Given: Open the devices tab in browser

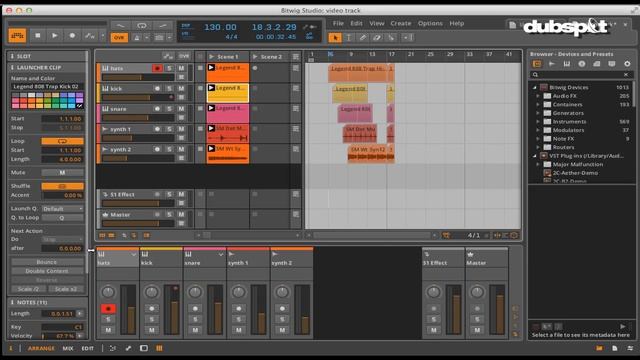Looking at the screenshot, I should click(537, 64).
